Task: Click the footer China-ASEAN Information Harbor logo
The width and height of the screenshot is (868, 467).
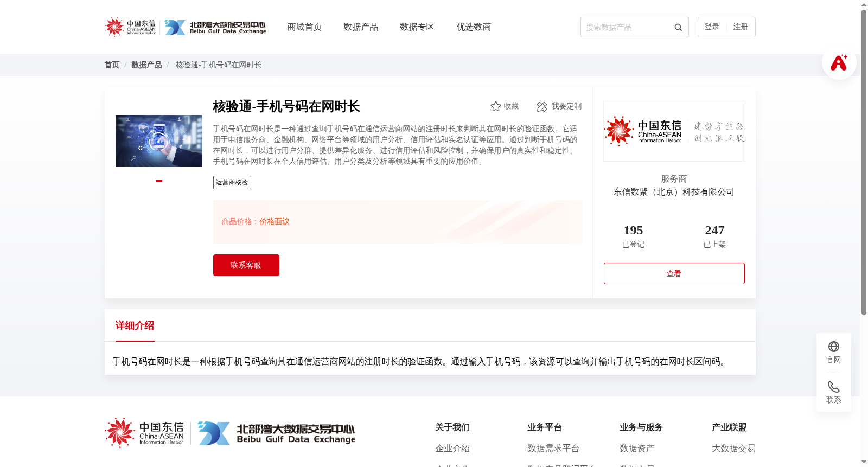Action: point(144,433)
